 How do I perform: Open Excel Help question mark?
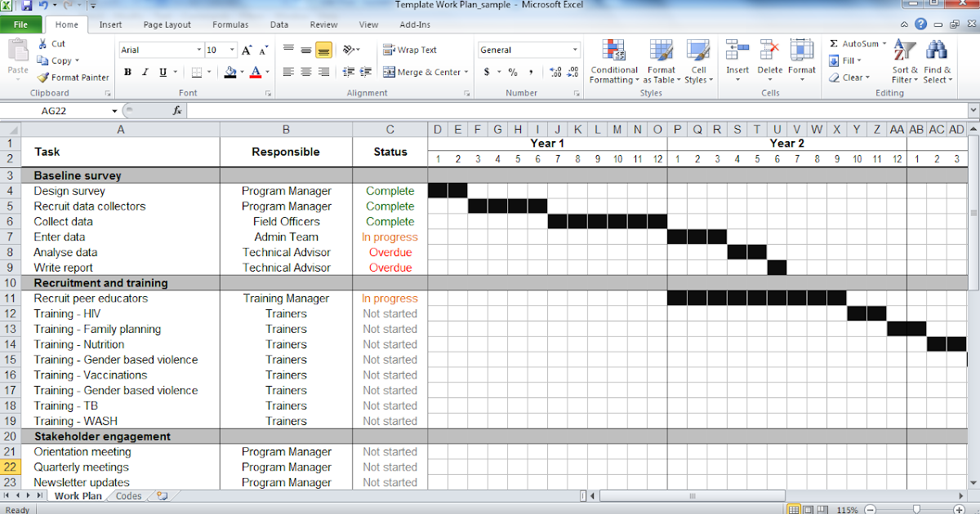(921, 24)
